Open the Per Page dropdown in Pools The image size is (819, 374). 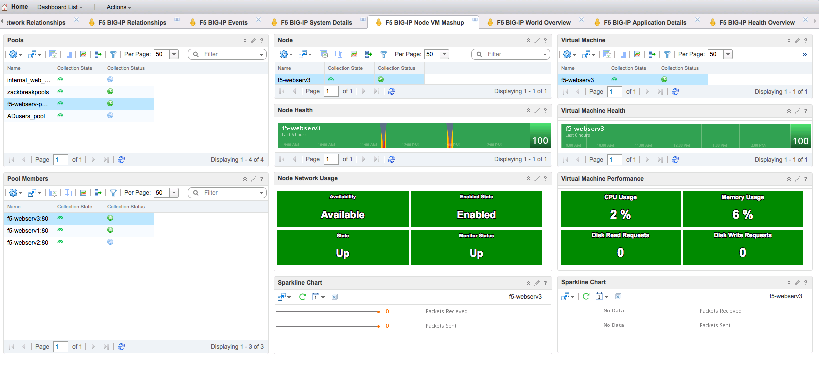click(x=174, y=54)
